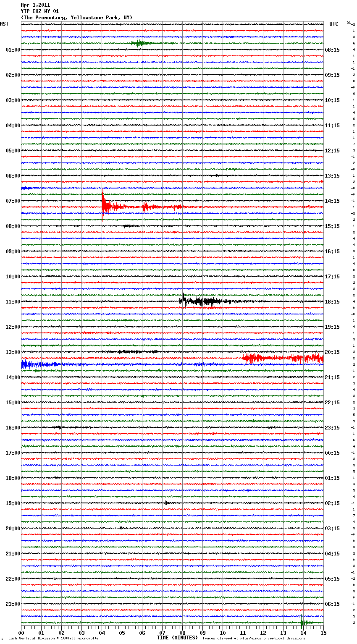Click the '02:15' UTC time label
357x644 pixels.
(332, 503)
